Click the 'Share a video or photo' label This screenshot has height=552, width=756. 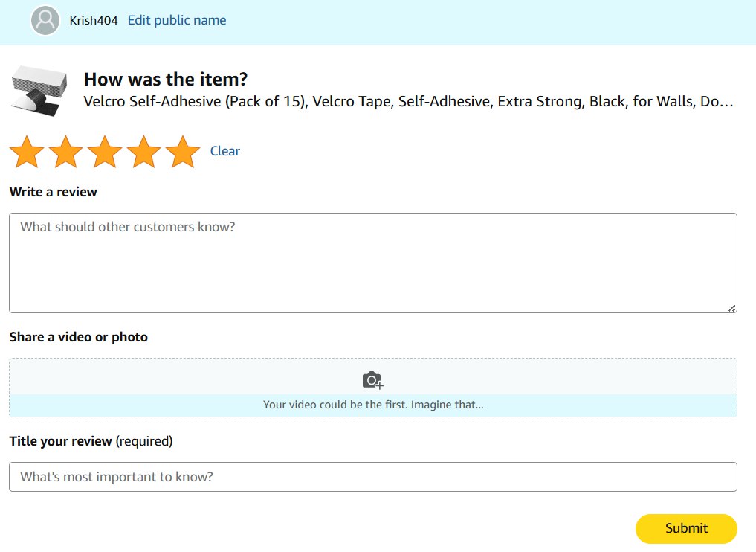tap(78, 337)
